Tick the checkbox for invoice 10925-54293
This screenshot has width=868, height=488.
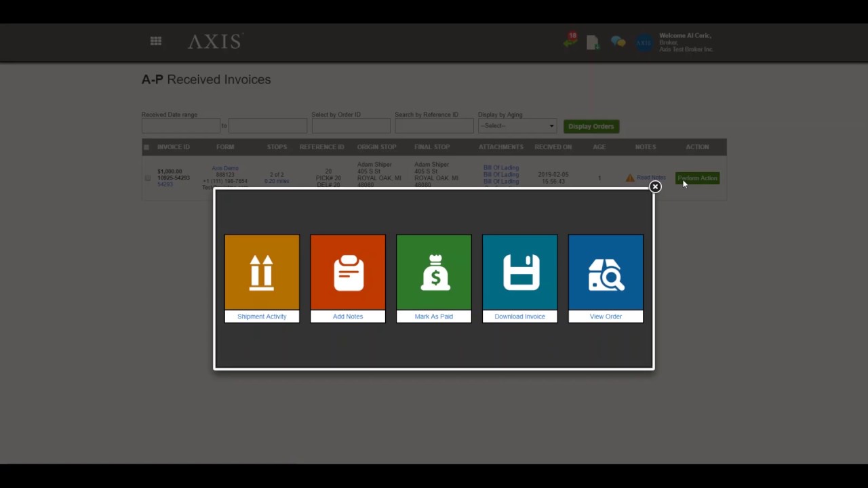(x=147, y=178)
